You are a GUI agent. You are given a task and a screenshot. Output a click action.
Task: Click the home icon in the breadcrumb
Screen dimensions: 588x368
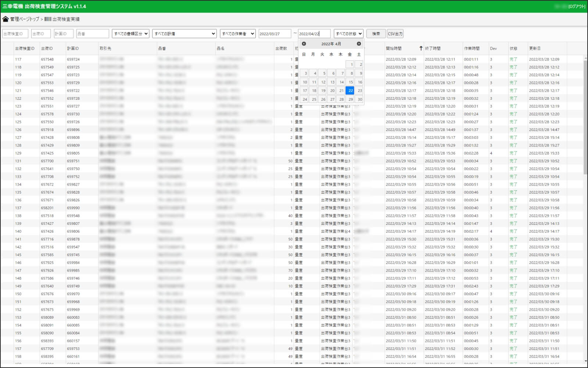point(6,19)
